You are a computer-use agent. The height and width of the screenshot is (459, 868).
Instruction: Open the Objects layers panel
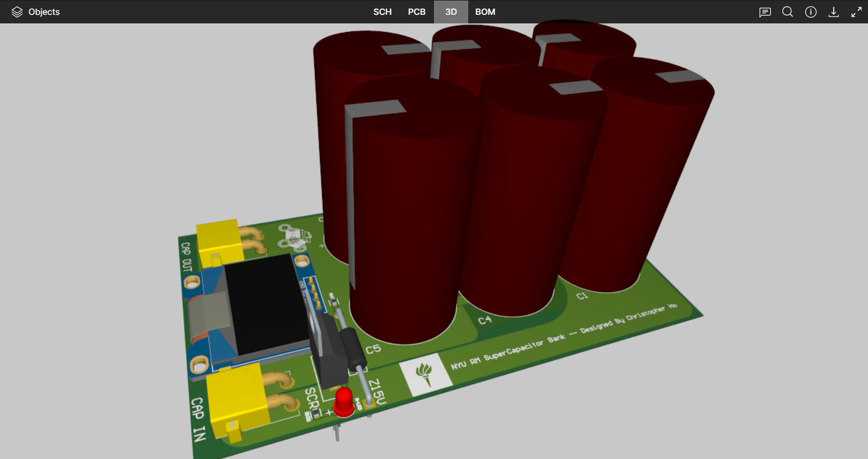coord(36,11)
